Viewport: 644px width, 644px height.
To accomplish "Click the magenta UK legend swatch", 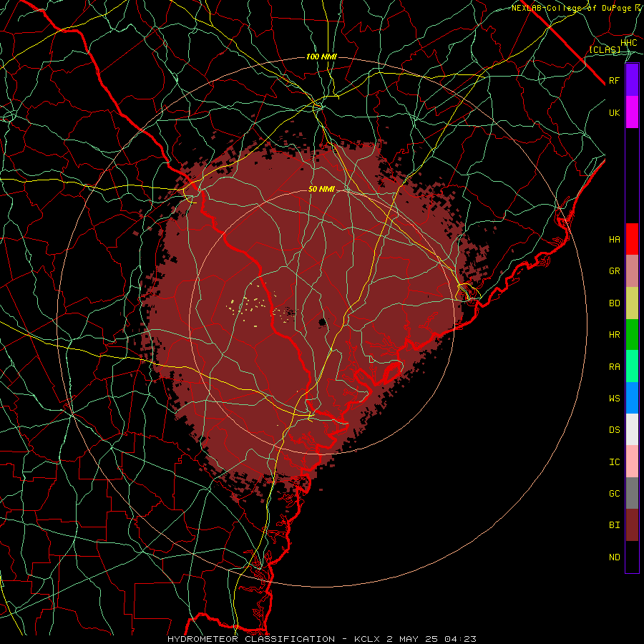I will [x=632, y=112].
